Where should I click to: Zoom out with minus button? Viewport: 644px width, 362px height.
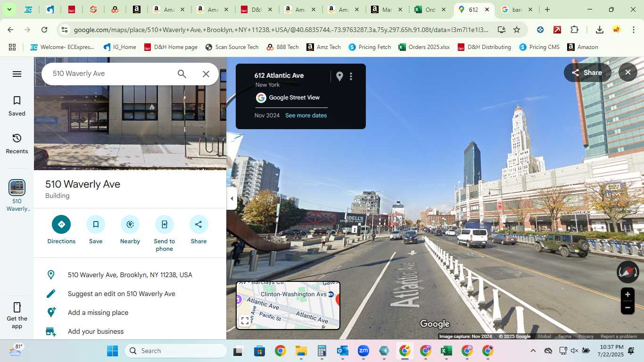coord(627,308)
